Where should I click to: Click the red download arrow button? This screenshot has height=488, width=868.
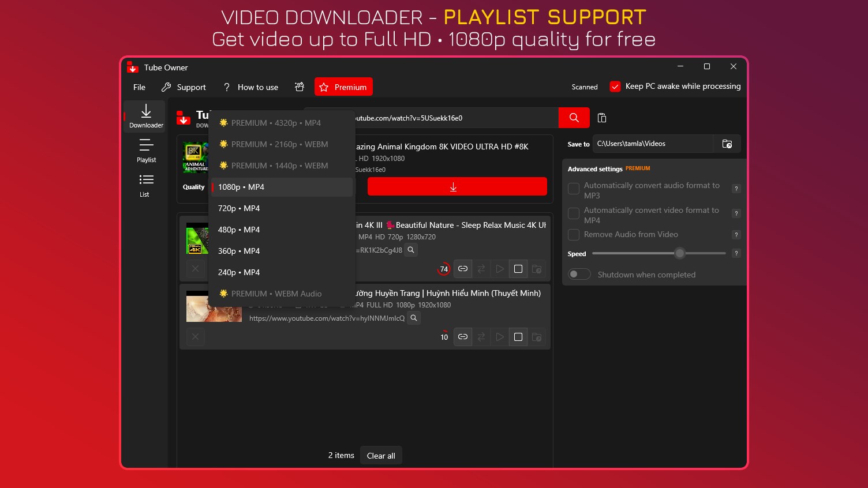[457, 187]
